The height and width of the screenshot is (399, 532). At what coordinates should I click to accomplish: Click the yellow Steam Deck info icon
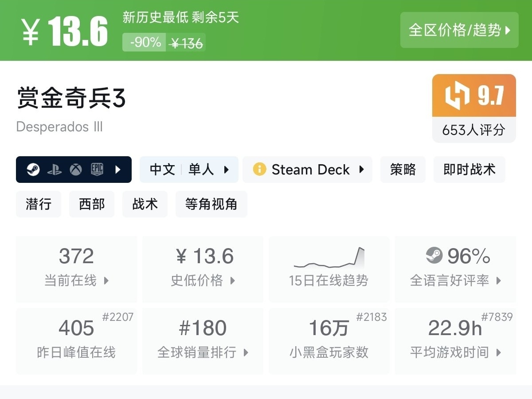[259, 170]
